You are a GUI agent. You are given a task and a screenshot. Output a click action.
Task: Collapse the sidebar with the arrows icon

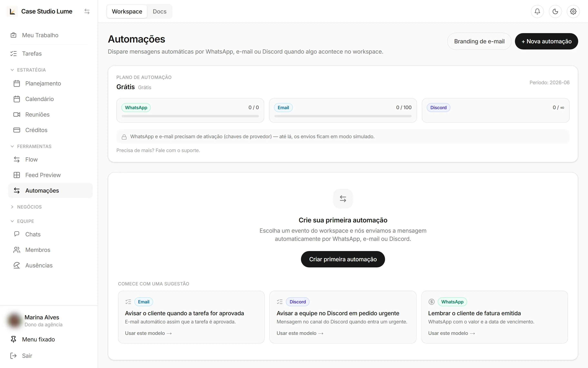(x=87, y=11)
